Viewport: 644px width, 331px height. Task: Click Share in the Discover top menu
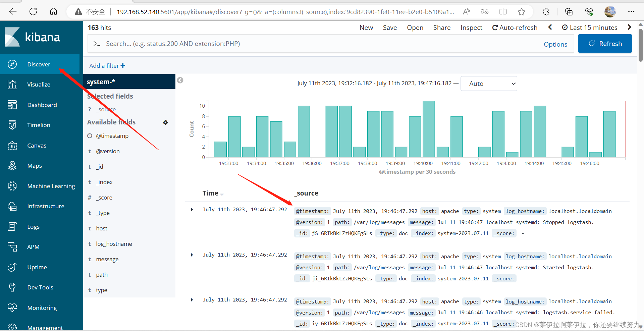(x=442, y=27)
